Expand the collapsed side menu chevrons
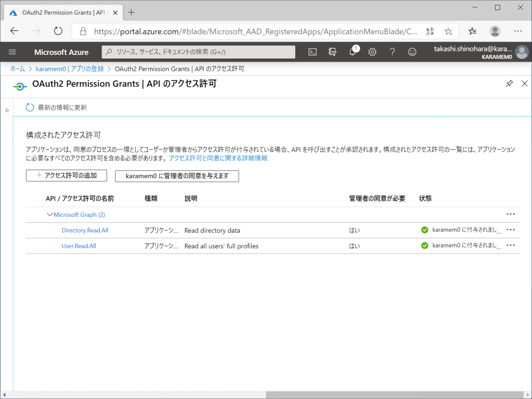 [7, 110]
